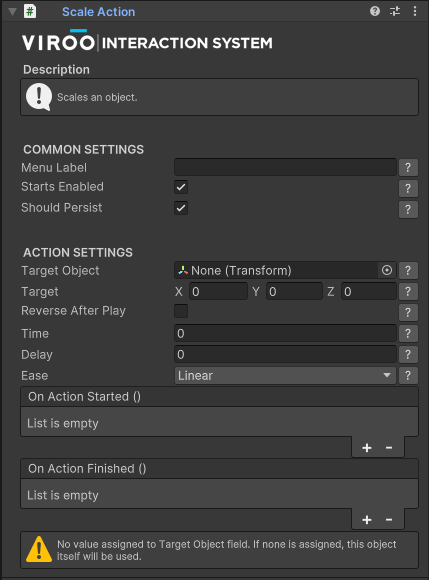Click the Target Y value field
This screenshot has width=429, height=580.
(294, 291)
